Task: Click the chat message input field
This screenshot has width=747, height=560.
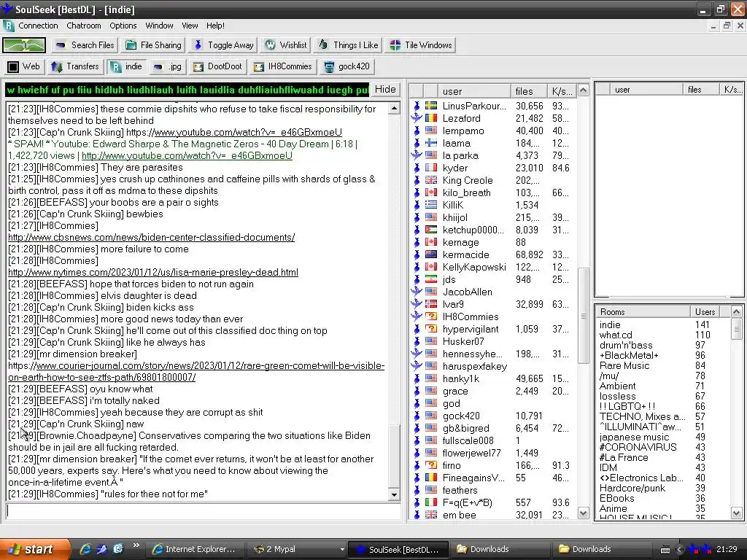Action: 203,511
